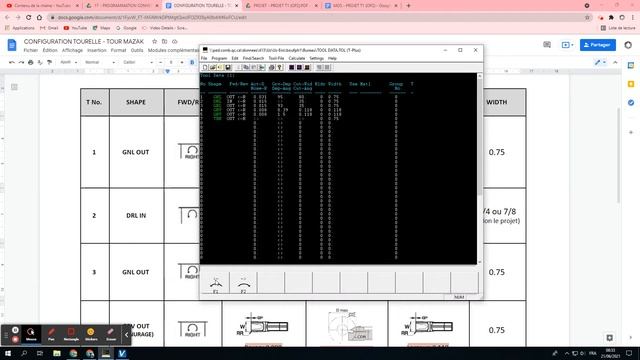Viewport: 640px width, 360px height.
Task: Click Open folder icon in T-Plus toolbar
Action: 213,67
